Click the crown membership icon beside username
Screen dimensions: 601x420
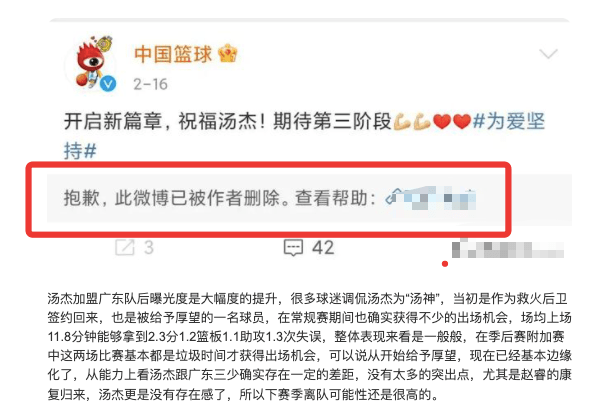(228, 54)
